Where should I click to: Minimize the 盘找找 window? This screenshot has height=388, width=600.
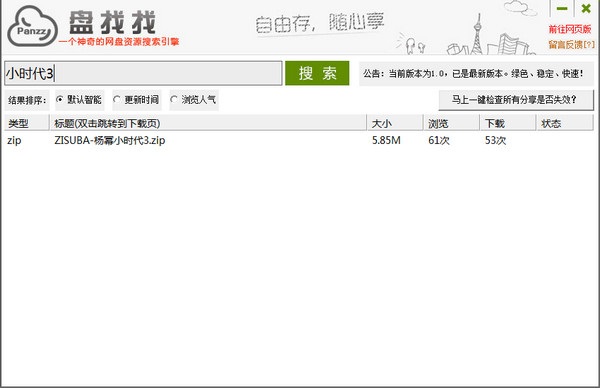562,8
